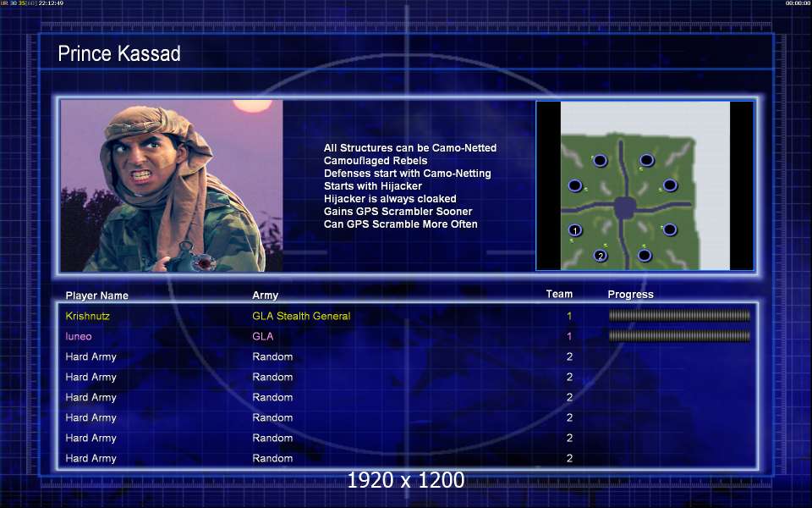
Task: Click 'Starts with Hijacker' line
Action: tap(373, 185)
